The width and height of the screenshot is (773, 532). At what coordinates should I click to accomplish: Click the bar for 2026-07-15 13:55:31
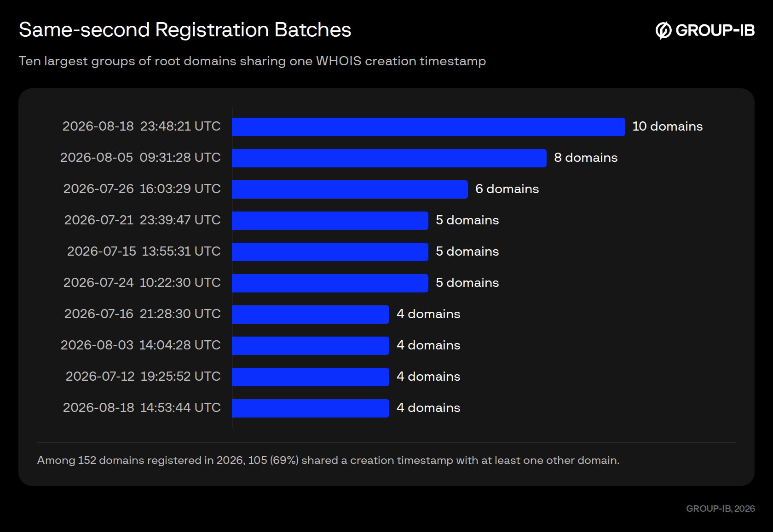coord(330,252)
